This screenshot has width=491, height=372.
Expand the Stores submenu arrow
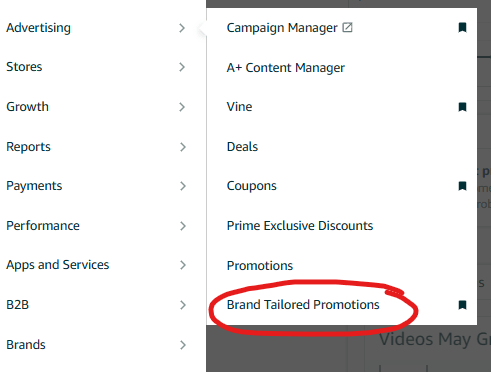(182, 67)
